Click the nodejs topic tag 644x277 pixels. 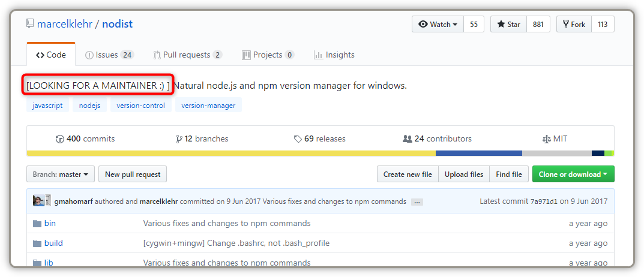[89, 106]
